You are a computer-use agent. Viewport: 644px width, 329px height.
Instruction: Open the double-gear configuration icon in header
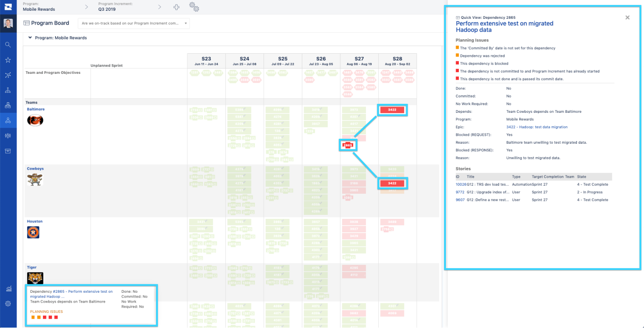coord(194,7)
